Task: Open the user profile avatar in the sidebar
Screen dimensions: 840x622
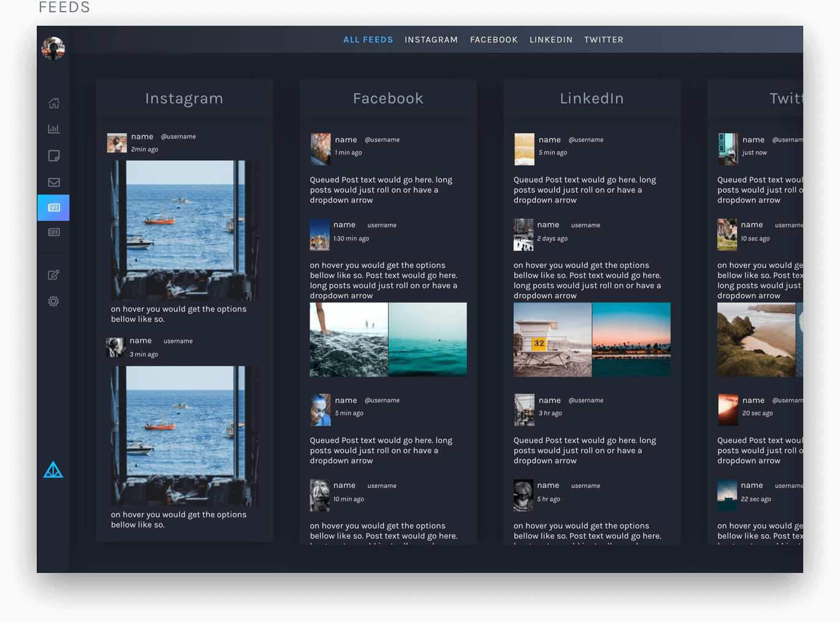Action: pyautogui.click(x=53, y=48)
